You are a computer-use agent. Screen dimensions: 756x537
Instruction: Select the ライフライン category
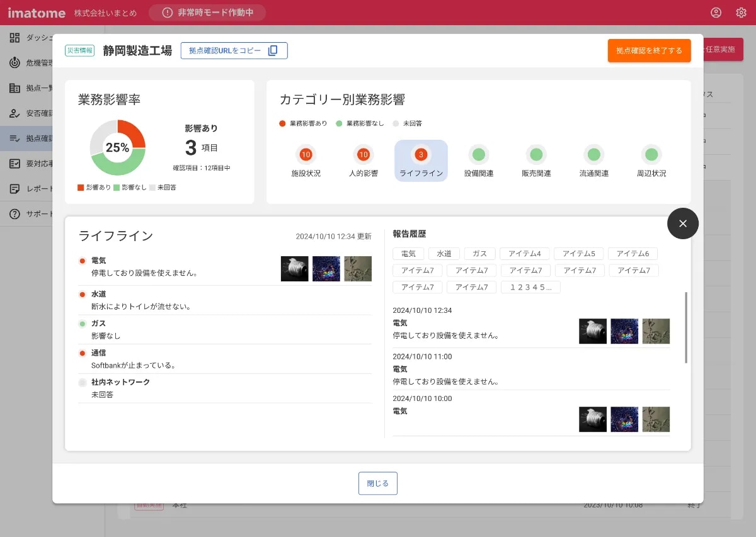pyautogui.click(x=421, y=161)
